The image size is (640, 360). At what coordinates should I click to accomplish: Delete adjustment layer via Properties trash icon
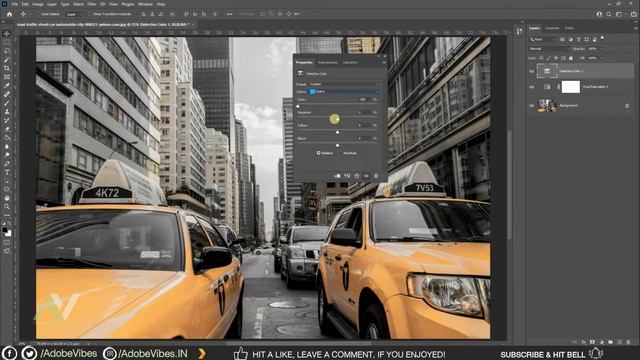click(376, 176)
